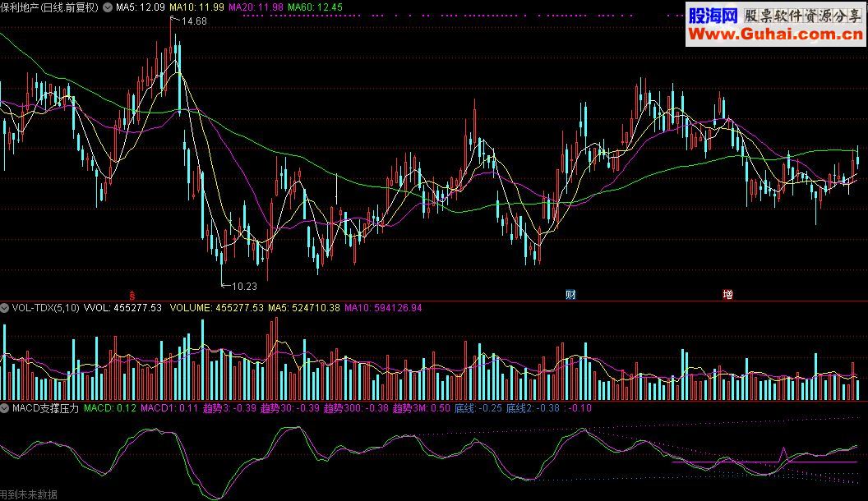Click the MA5: 12.09 label in main chart

[x=140, y=7]
